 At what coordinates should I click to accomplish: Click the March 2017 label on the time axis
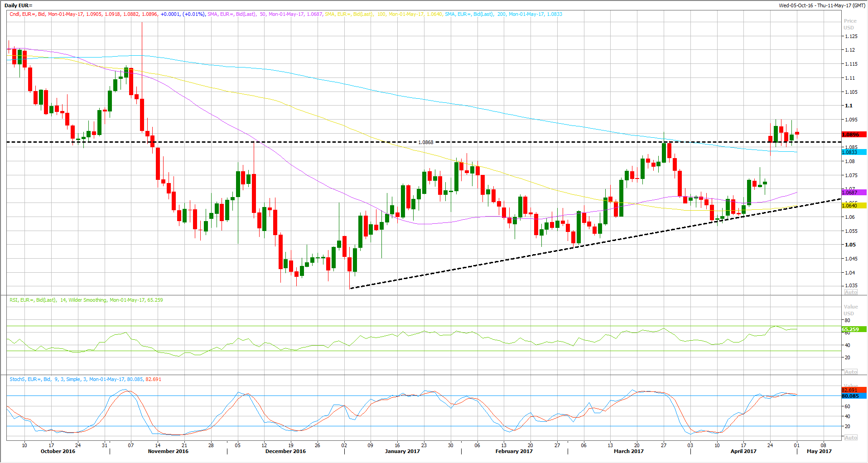click(x=628, y=451)
